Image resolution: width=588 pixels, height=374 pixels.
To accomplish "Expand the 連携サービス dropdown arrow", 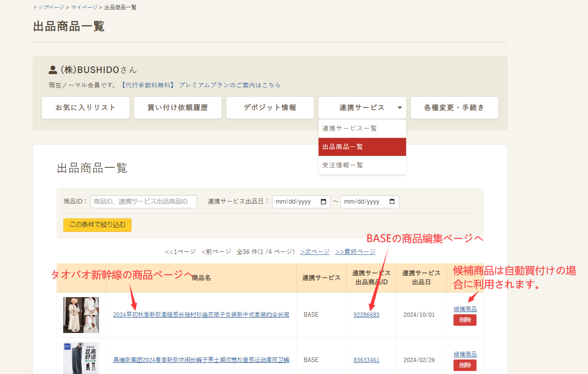I will point(399,108).
